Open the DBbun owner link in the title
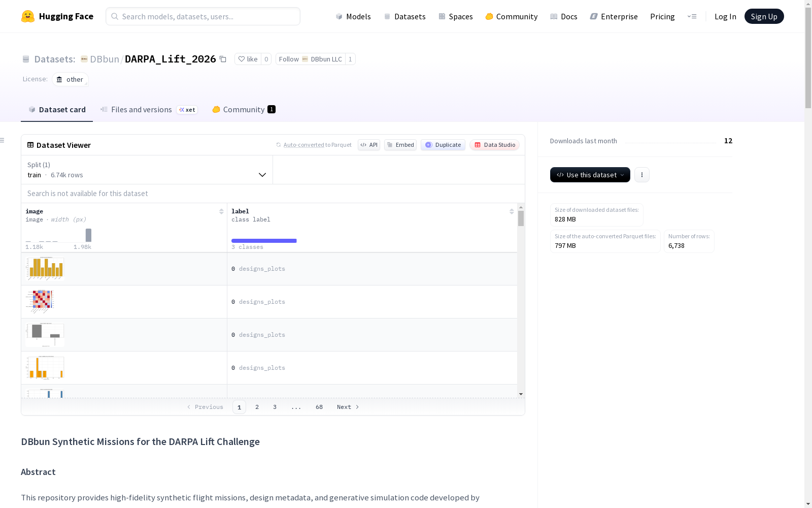The image size is (812, 508). [105, 59]
